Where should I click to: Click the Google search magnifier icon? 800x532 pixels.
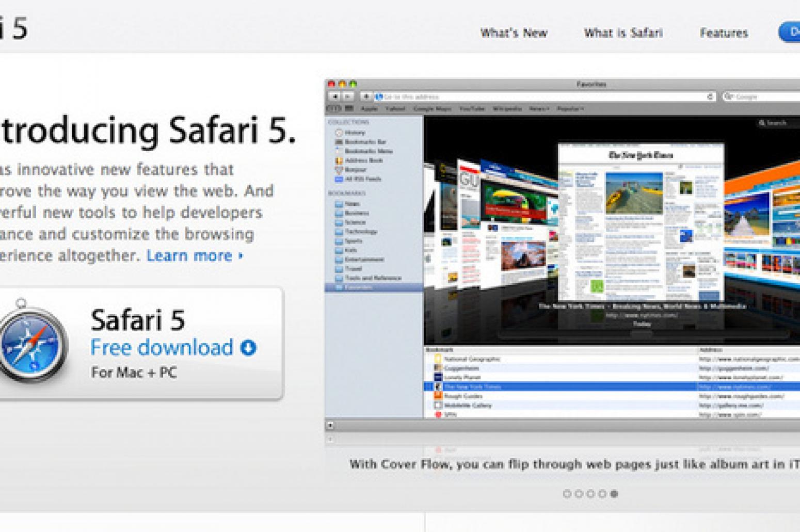[x=729, y=96]
